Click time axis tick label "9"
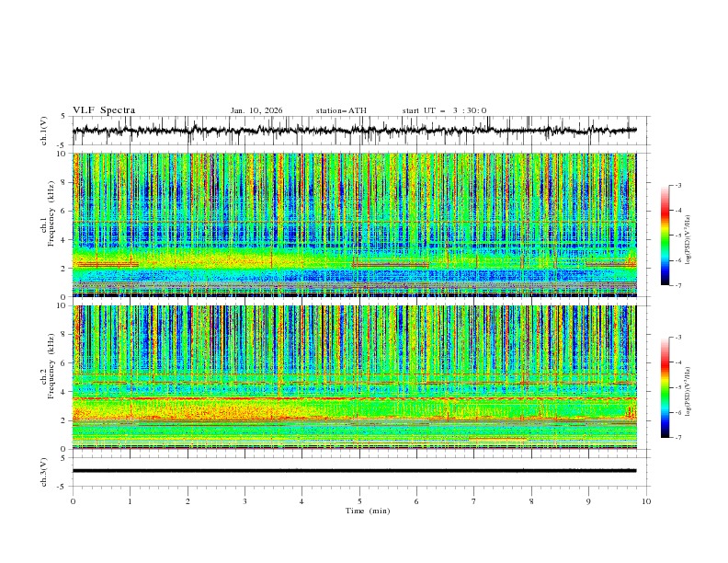Image resolution: width=728 pixels, height=563 pixels. (x=588, y=501)
